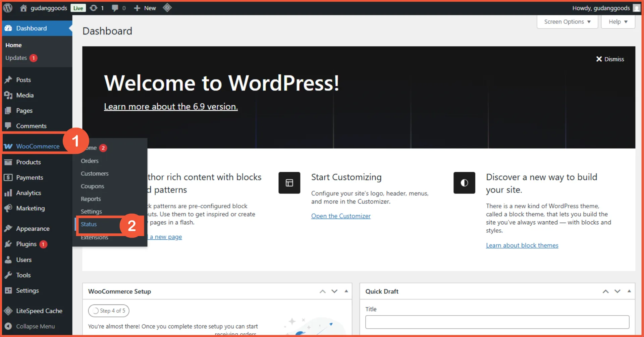Select the Appearance brush icon
This screenshot has width=644, height=337.
click(9, 228)
